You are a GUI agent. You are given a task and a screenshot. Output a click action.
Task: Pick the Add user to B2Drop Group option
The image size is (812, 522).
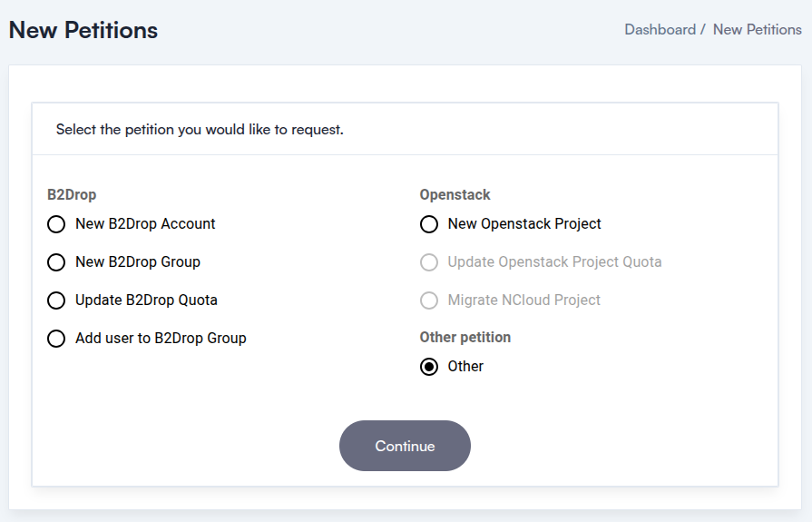[x=56, y=339]
